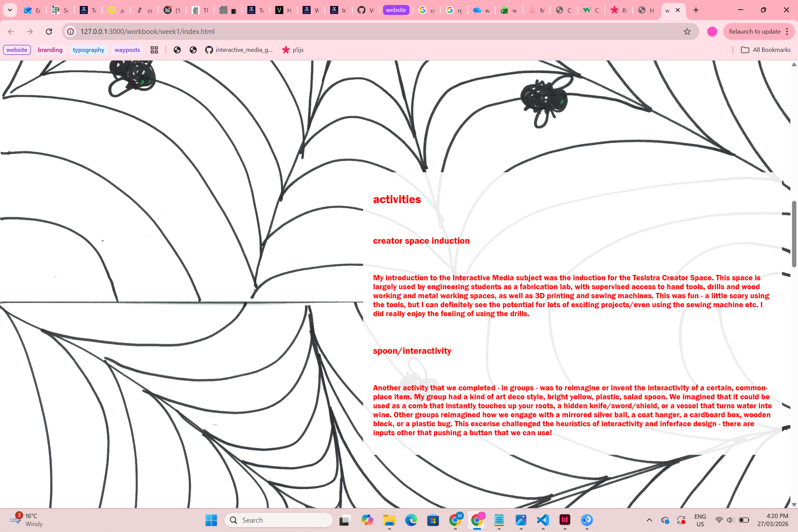Screen dimensions: 798x532
Task: Go back to previous page
Action: click(x=11, y=32)
